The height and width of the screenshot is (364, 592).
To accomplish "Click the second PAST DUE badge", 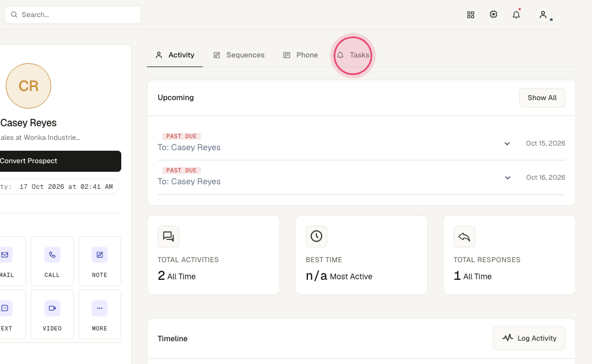I will pos(181,171).
